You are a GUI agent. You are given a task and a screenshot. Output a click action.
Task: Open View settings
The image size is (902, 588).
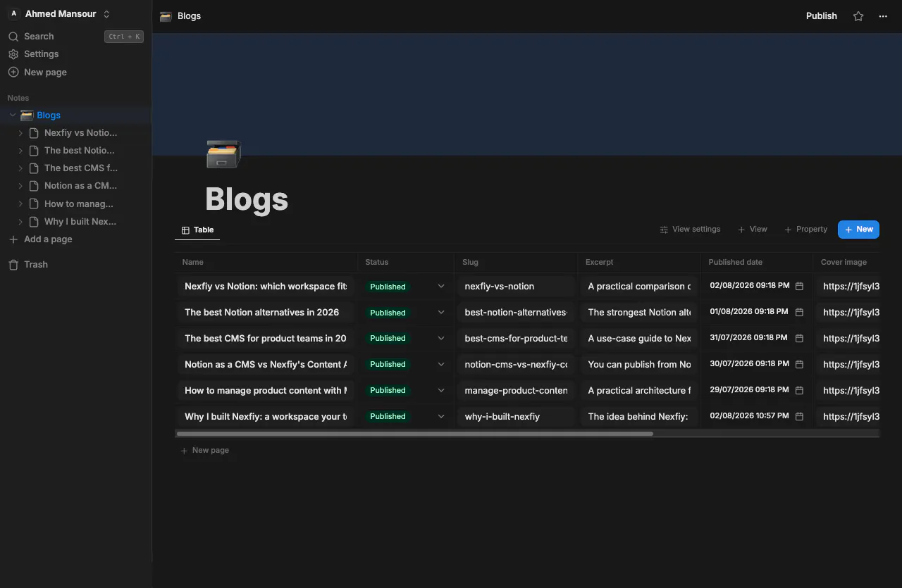690,230
